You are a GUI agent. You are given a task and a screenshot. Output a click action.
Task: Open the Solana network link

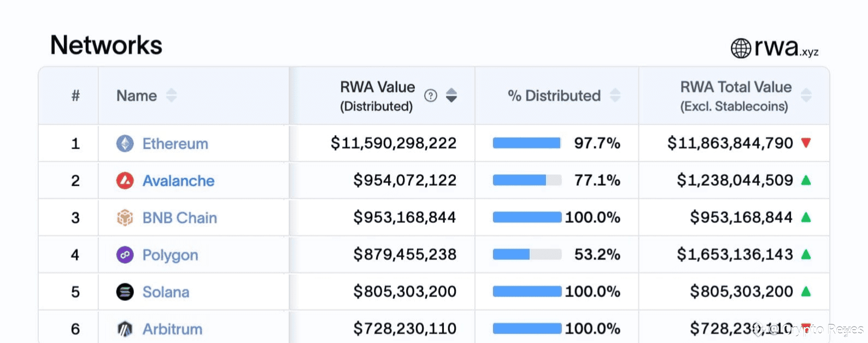(x=166, y=292)
